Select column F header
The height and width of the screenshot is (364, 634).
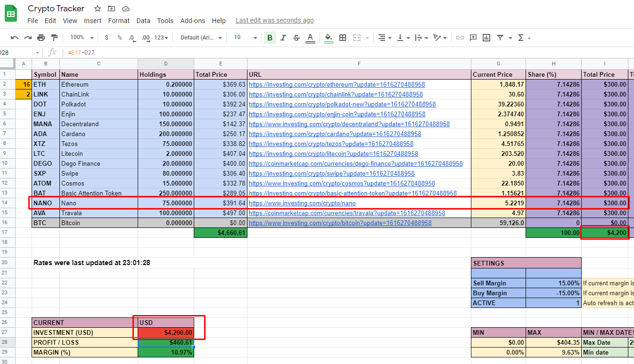tap(359, 64)
